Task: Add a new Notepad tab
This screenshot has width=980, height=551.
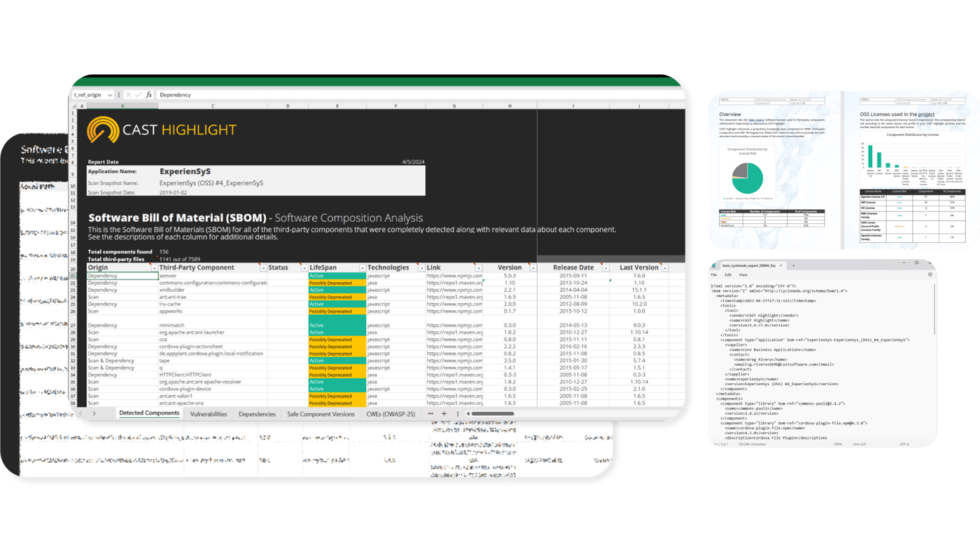Action: click(x=793, y=266)
